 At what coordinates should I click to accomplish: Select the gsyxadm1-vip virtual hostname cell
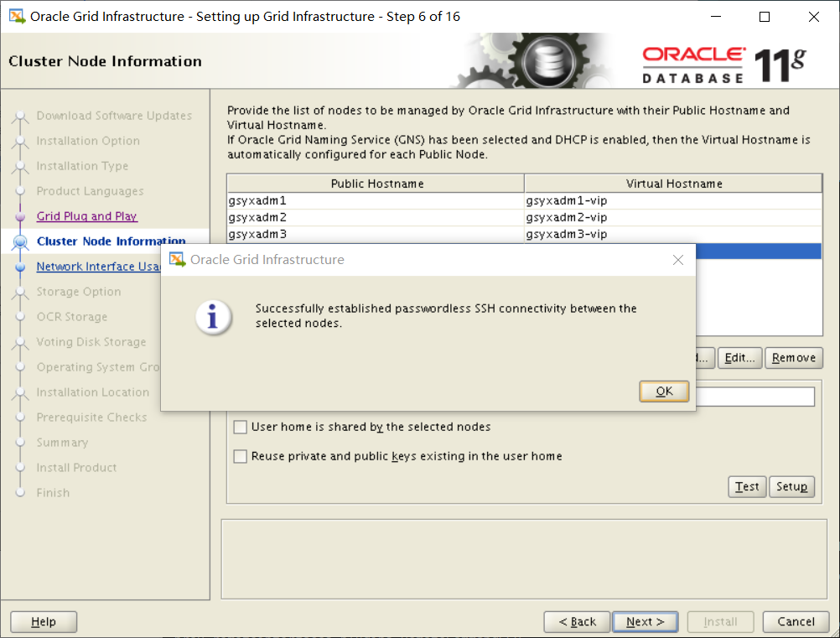coord(673,200)
